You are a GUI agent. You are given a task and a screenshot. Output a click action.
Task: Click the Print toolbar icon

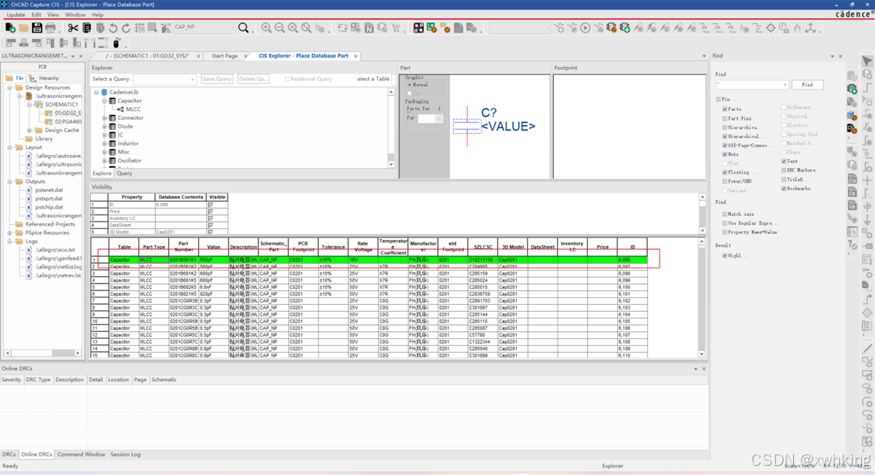(50, 27)
